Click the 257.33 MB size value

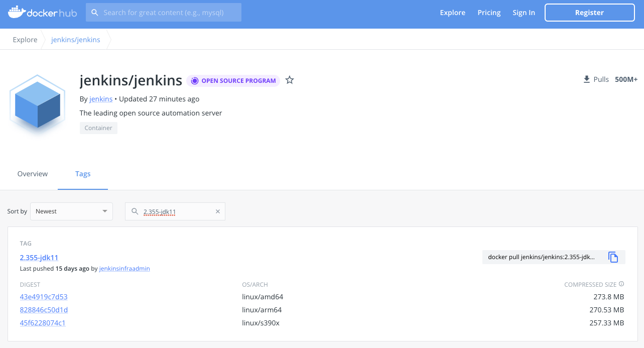point(607,323)
